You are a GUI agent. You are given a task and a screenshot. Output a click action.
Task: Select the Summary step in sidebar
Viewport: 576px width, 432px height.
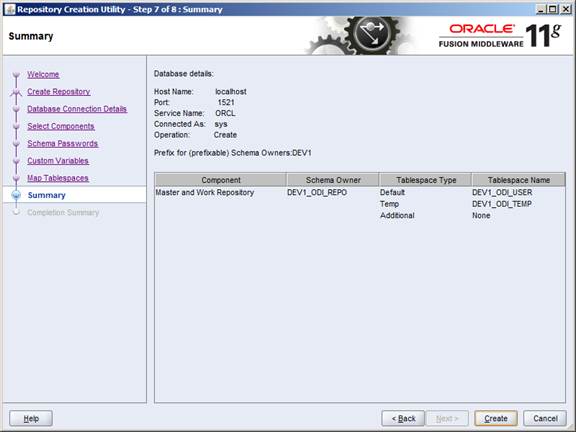[47, 195]
